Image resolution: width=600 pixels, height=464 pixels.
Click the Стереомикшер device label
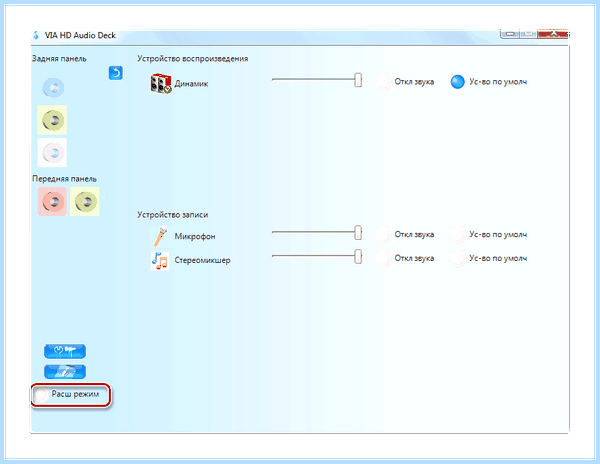[202, 260]
